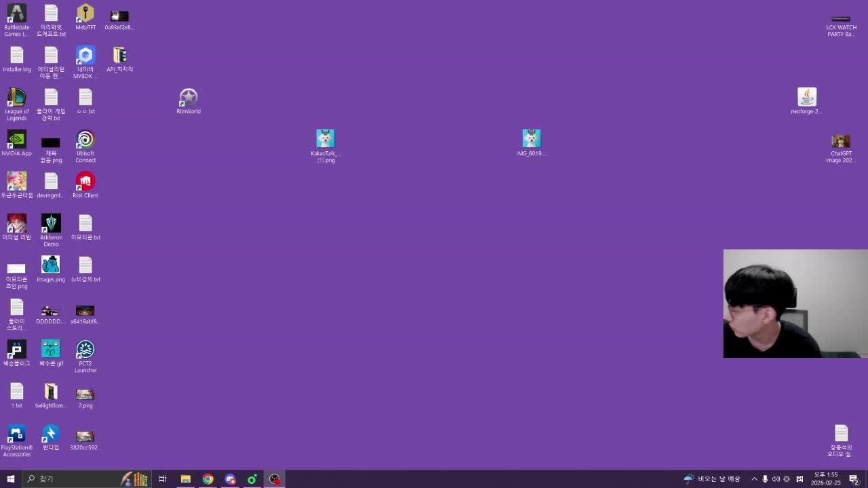868x488 pixels.
Task: Select the PCT2 Launcher shortcut
Action: 85,357
